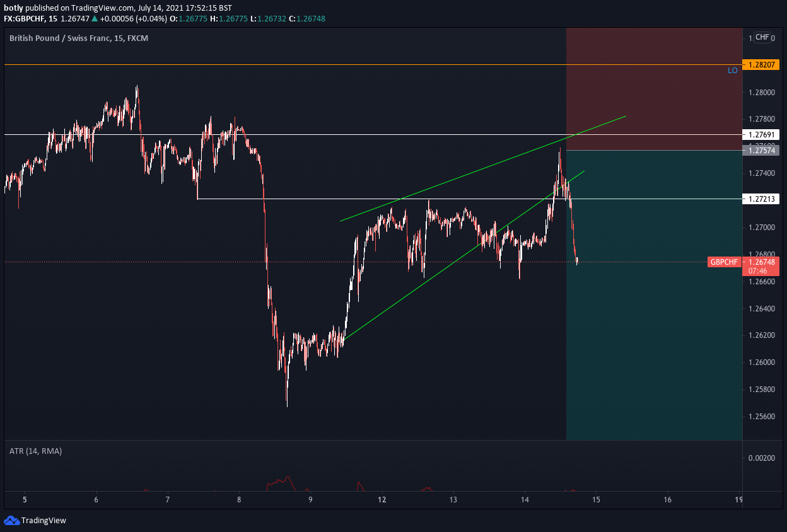Click date 7 on time axis
This screenshot has width=787, height=532.
pyautogui.click(x=168, y=500)
